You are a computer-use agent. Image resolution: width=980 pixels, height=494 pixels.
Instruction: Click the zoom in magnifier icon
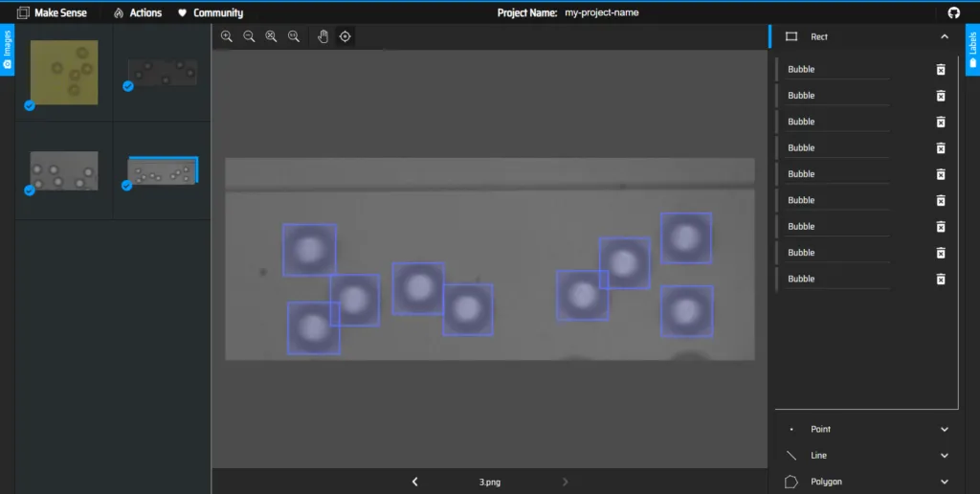pyautogui.click(x=227, y=36)
